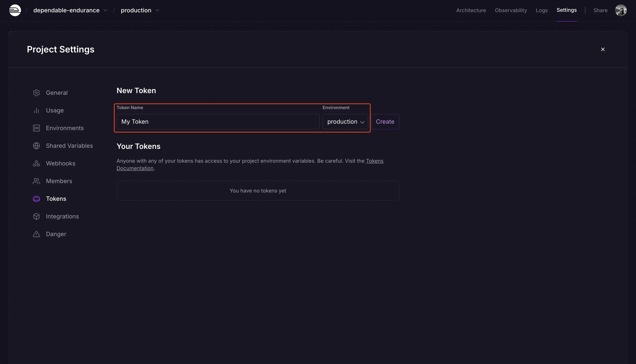This screenshot has height=364, width=636.
Task: Click the Members people icon
Action: [x=36, y=181]
